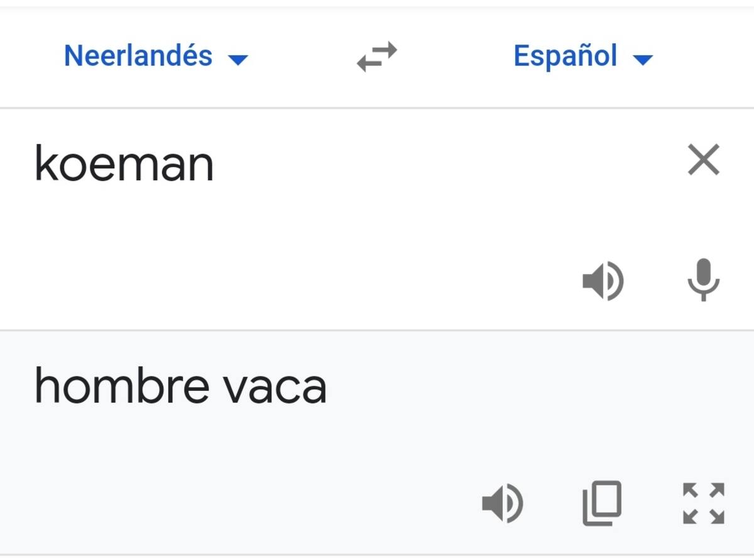The width and height of the screenshot is (754, 560).
Task: Open the Neerlandés source language dropdown arrow
Action: coord(238,60)
